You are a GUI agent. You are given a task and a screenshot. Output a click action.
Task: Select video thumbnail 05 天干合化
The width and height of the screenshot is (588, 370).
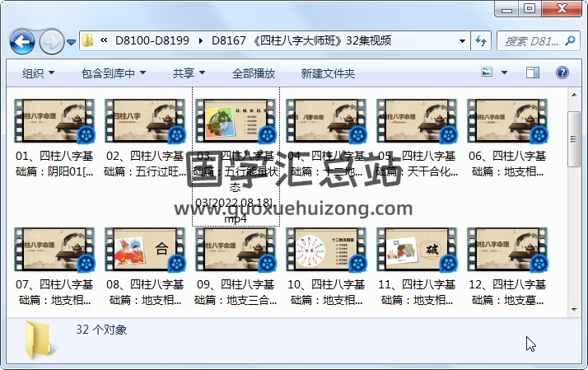pyautogui.click(x=417, y=121)
